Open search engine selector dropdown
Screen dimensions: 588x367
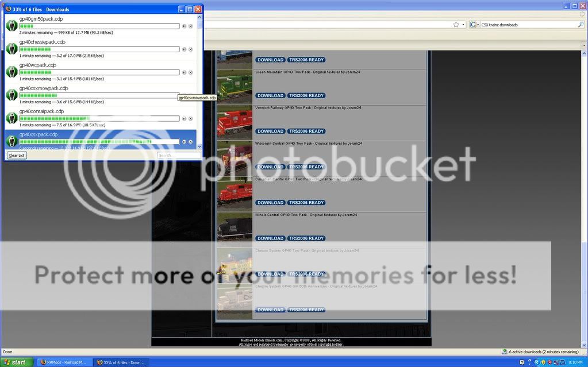click(x=474, y=24)
